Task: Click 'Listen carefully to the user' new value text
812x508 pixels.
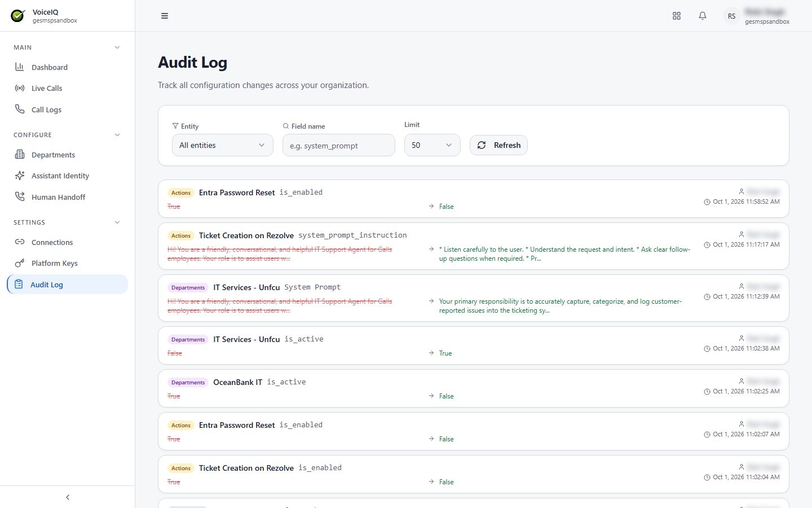Action: (x=564, y=254)
